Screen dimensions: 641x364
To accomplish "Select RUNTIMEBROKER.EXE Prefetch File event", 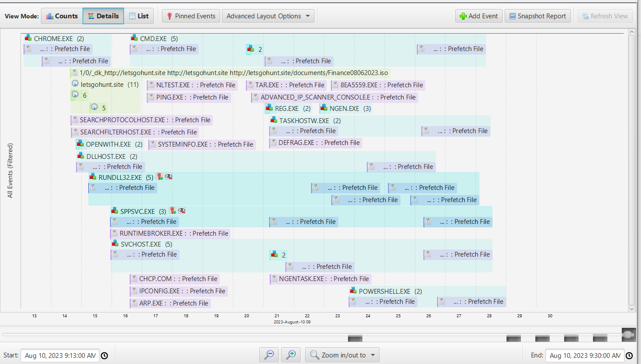I will [170, 234].
